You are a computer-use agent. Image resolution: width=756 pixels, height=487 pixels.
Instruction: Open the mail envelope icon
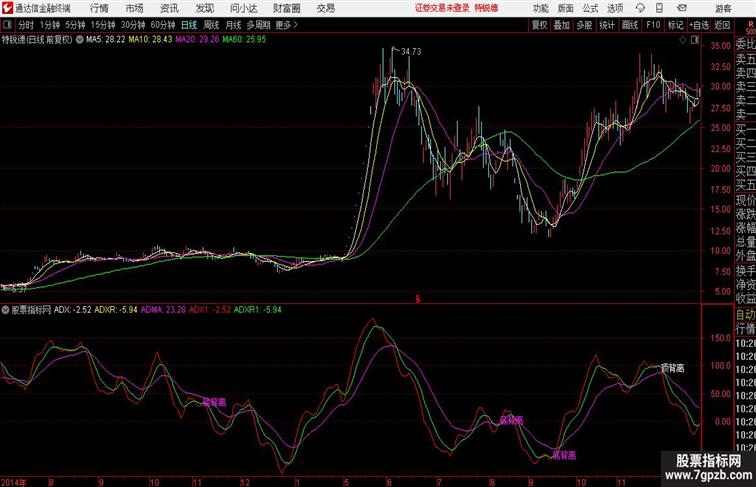[x=682, y=8]
